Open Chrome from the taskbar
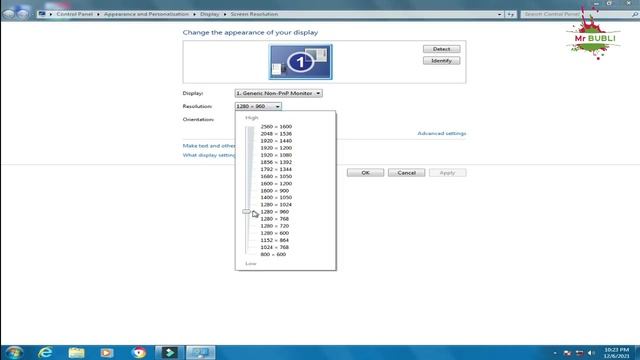Screen dimensions: 640x360 point(139,352)
